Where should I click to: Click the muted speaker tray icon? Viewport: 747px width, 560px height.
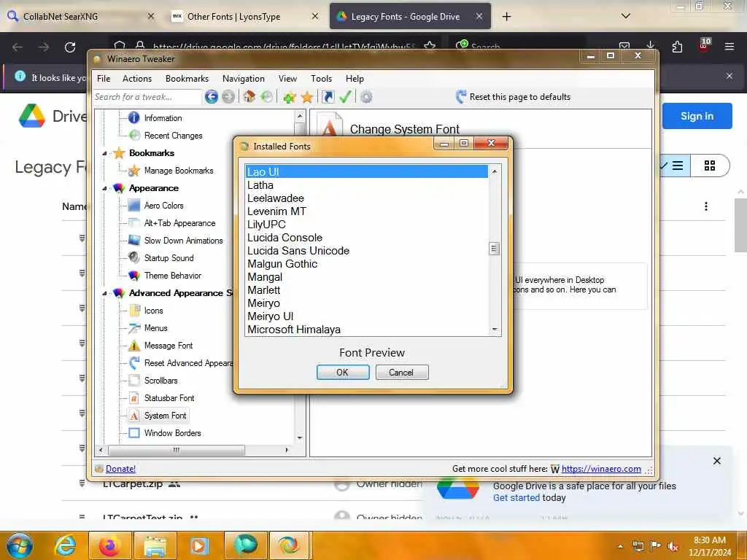coord(673,546)
